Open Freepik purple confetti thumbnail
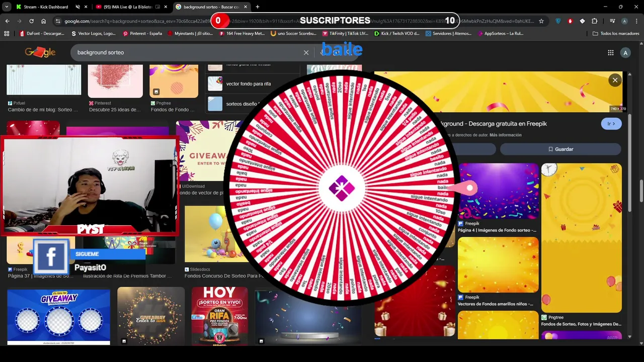The height and width of the screenshot is (362, 644). [498, 191]
